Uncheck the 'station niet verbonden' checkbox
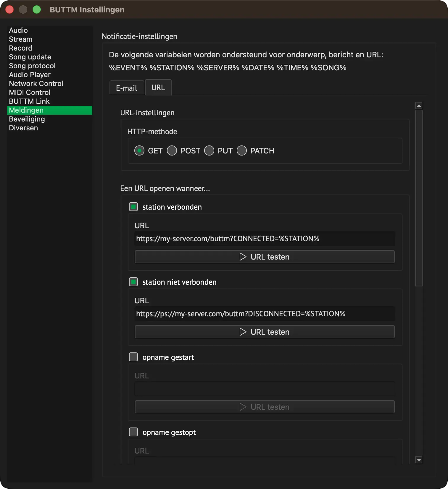Viewport: 448px width, 489px height. [133, 282]
